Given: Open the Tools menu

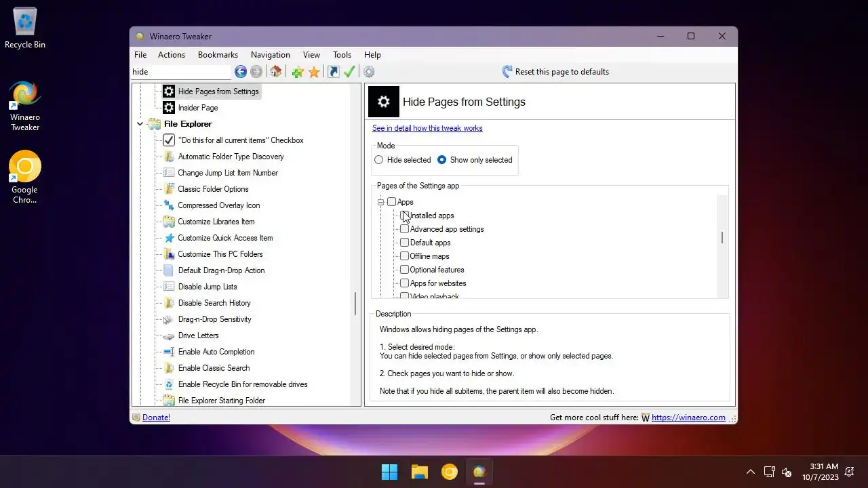Looking at the screenshot, I should tap(342, 55).
